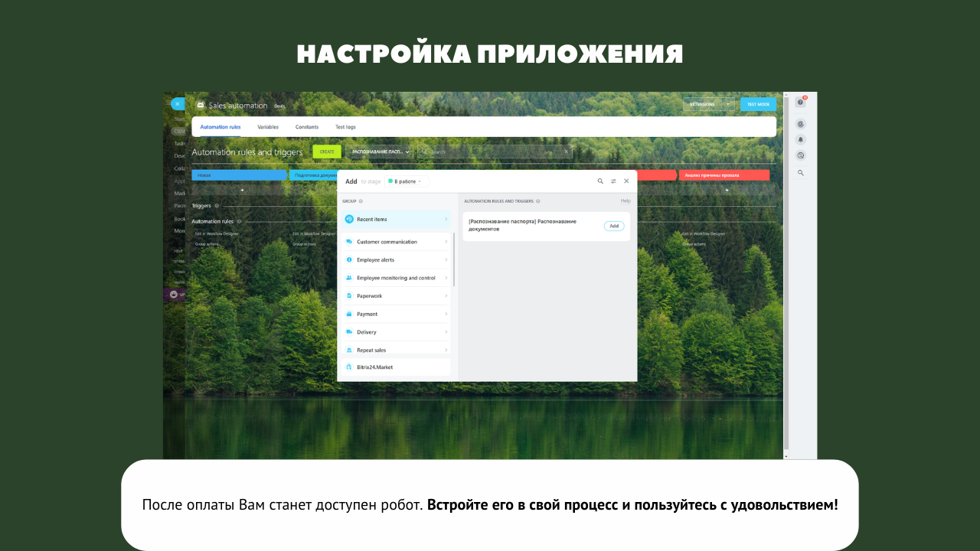Open the help question mark icon in right sidebar
Image resolution: width=980 pixels, height=551 pixels.
click(x=800, y=102)
